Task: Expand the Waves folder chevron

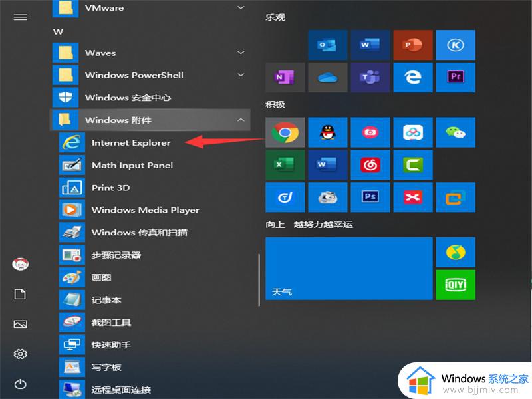Action: [x=241, y=53]
